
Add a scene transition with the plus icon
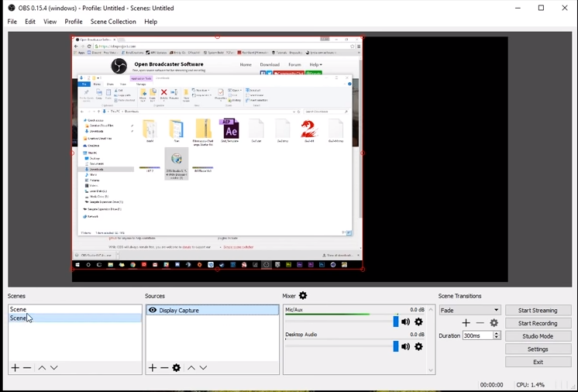click(x=466, y=323)
